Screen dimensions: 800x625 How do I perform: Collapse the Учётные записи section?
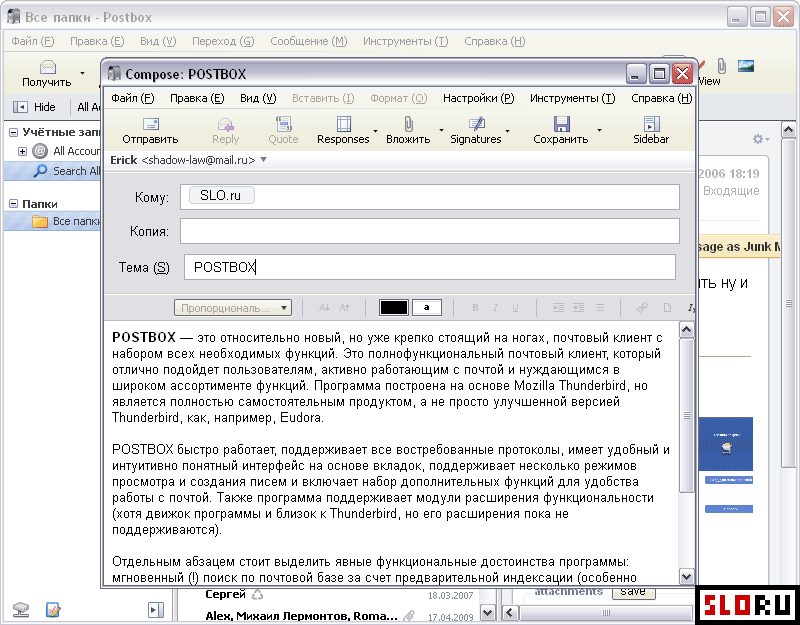[14, 133]
